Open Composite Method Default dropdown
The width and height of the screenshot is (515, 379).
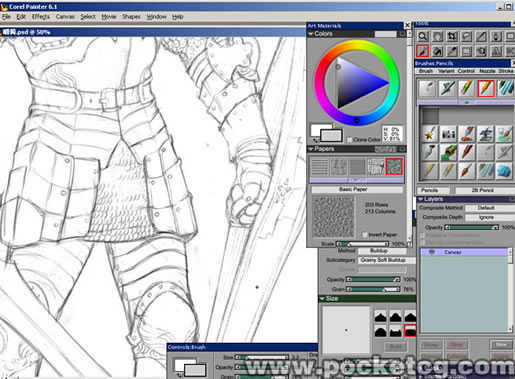pos(490,208)
